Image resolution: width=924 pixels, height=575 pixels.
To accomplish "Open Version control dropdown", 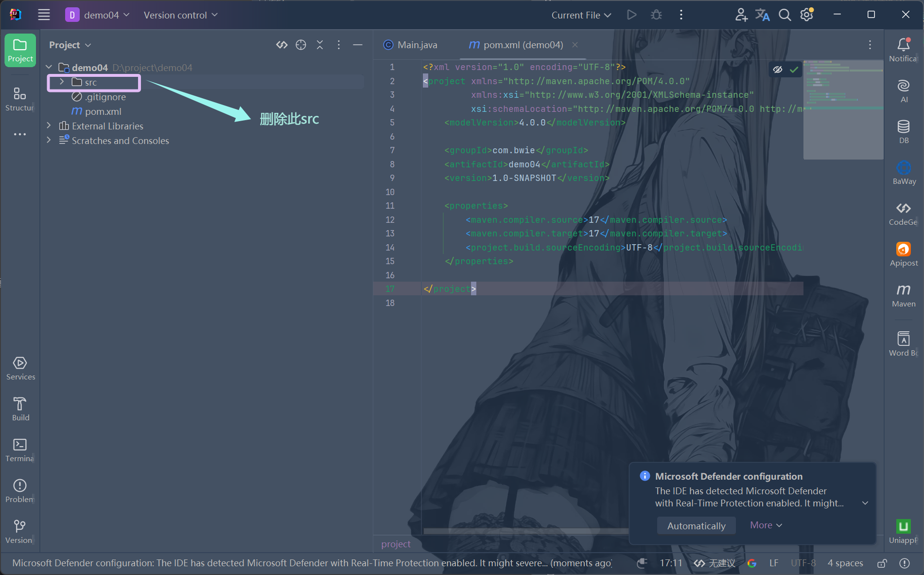I will [180, 15].
